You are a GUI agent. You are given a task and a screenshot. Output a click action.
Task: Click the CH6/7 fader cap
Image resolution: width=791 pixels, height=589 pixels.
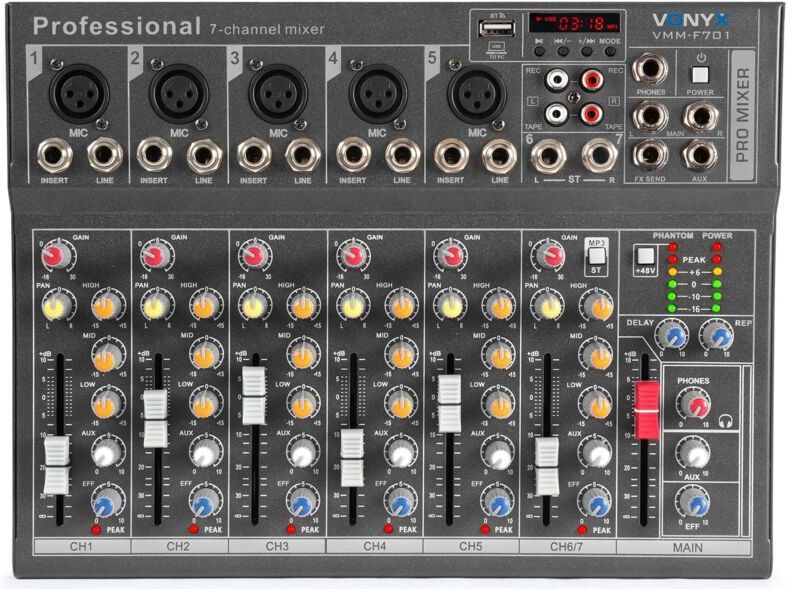547,466
